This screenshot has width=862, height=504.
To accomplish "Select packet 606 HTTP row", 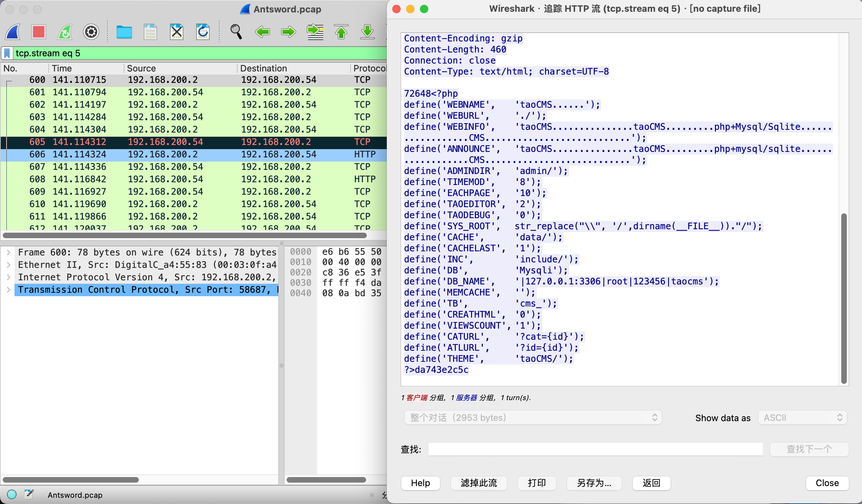I will pyautogui.click(x=194, y=154).
